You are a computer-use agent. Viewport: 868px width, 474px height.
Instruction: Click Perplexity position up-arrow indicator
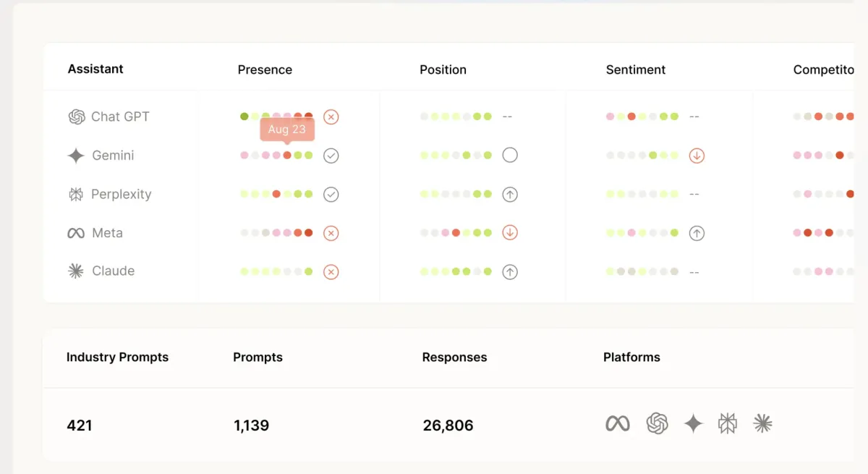coord(510,194)
